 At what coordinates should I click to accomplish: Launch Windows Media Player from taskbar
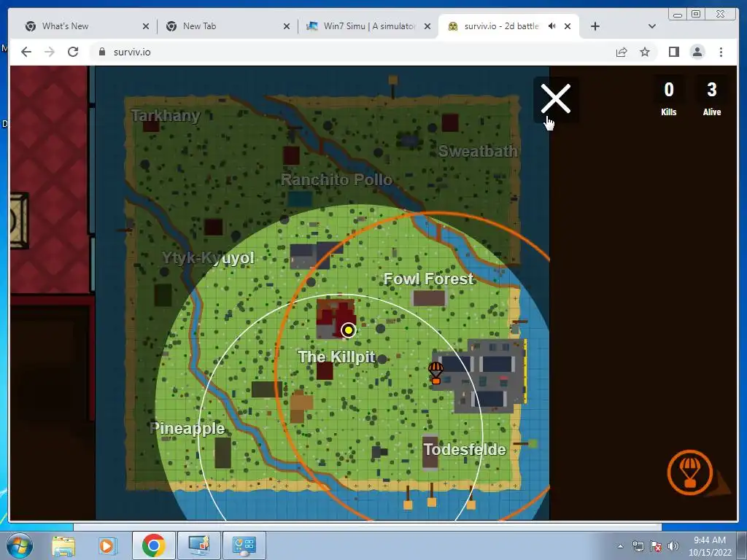tap(107, 545)
